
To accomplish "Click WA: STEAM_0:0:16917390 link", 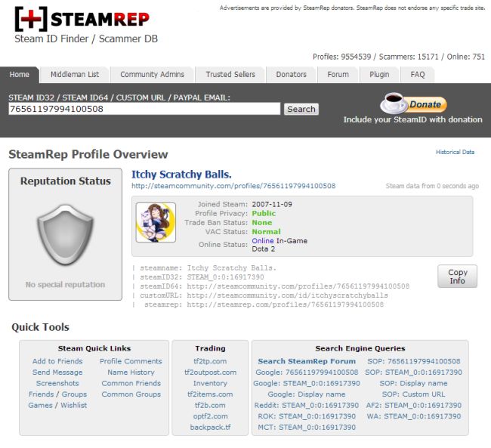I will pyautogui.click(x=414, y=416).
